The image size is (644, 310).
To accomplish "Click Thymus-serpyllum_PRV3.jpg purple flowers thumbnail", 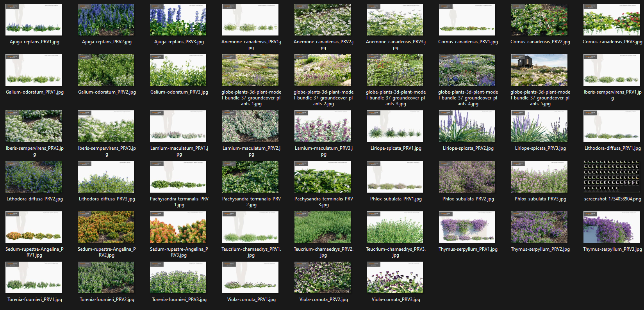I will 612,227.
